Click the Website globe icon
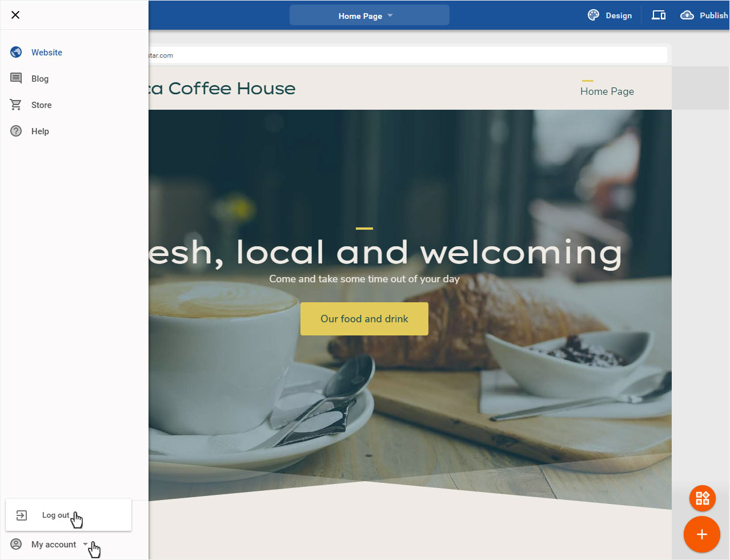The width and height of the screenshot is (730, 560). point(16,52)
